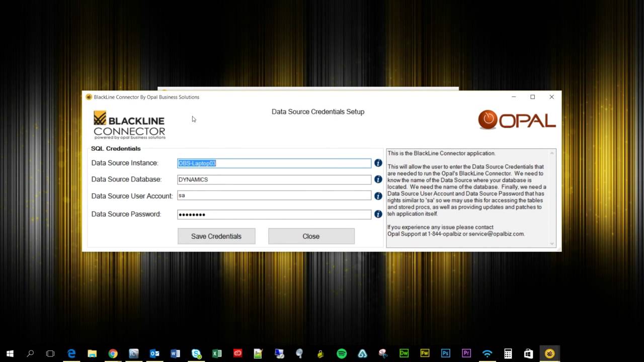644x362 pixels.
Task: Click the 'Data Source Credentials Setup' heading
Action: point(318,112)
